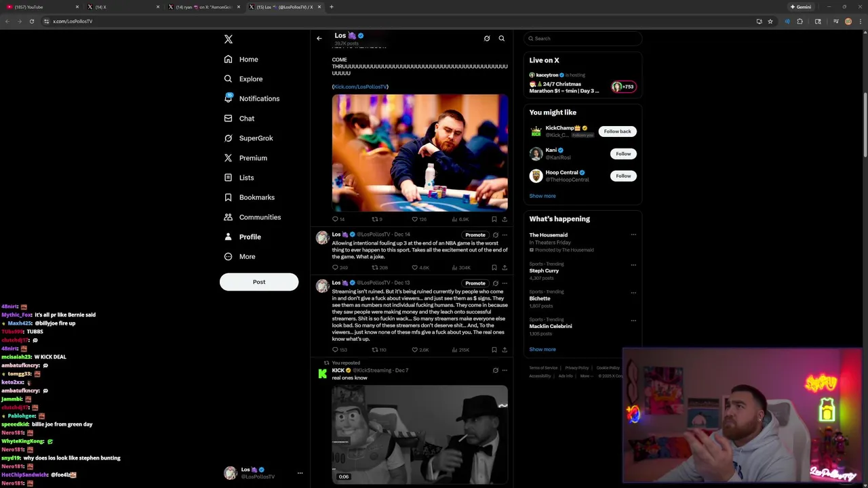Follow back KickChamp
Image resolution: width=868 pixels, height=488 pixels.
click(617, 131)
